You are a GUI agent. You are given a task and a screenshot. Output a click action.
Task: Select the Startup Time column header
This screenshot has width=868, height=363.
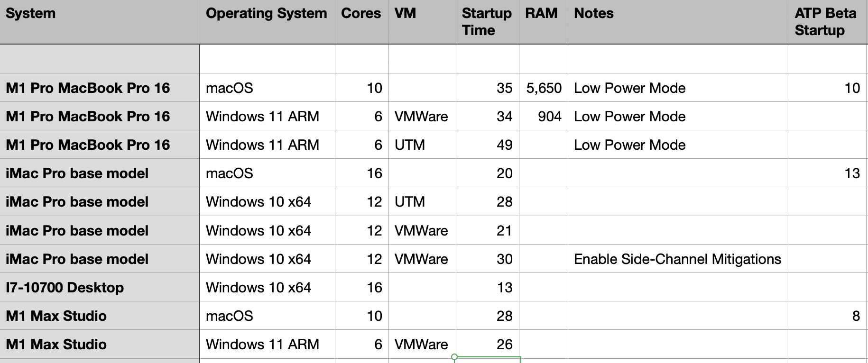(488, 22)
